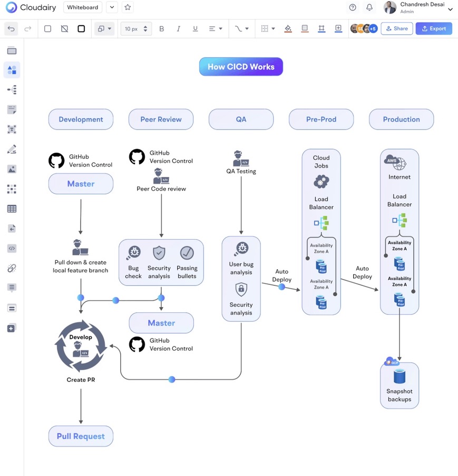Select the no-fill crossed square icon
458x476 pixels.
[64, 29]
